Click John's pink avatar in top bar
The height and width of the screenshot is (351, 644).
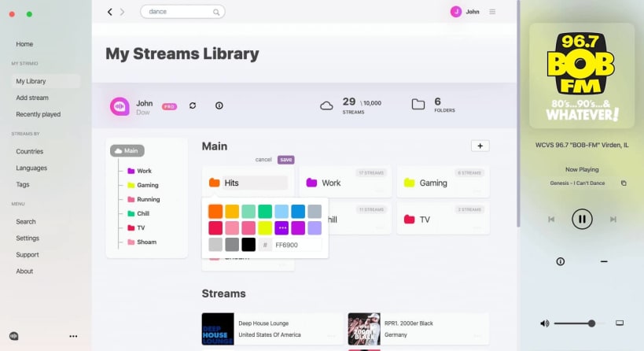click(x=456, y=12)
